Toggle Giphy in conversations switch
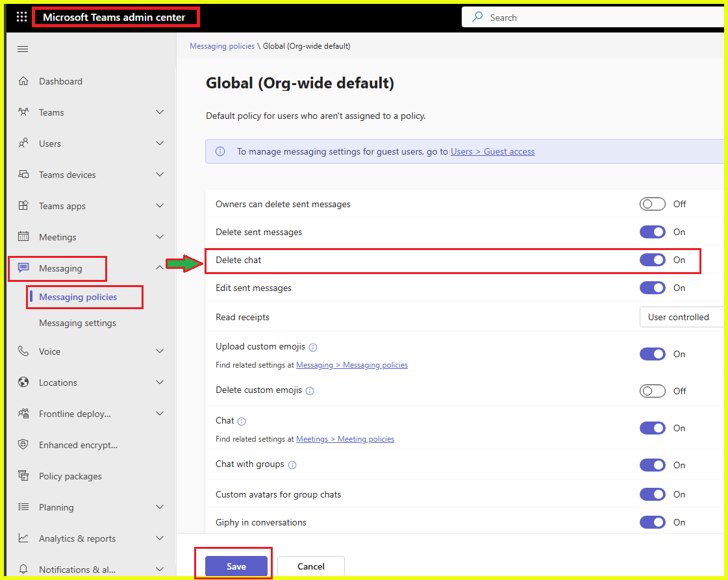 [x=652, y=522]
